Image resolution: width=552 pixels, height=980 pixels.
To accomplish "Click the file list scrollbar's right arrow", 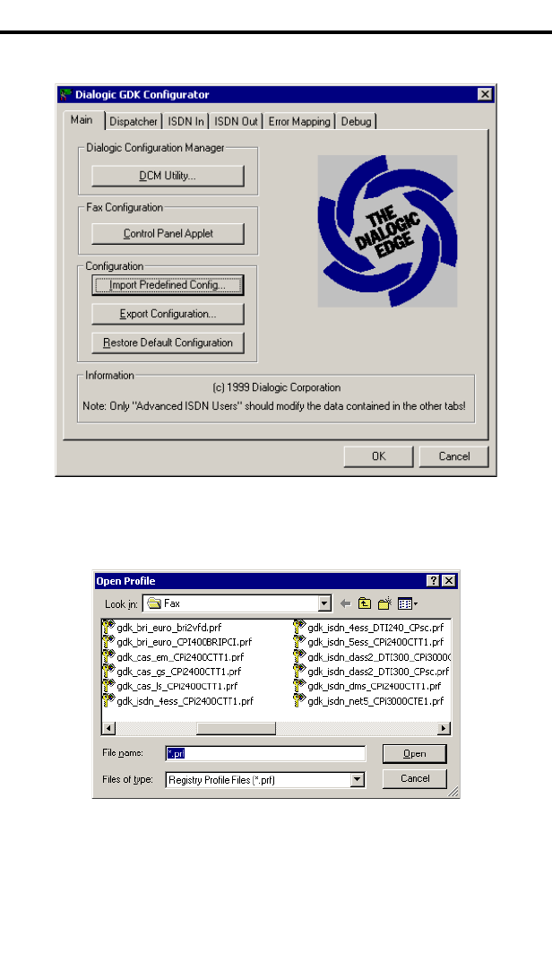I will click(444, 729).
